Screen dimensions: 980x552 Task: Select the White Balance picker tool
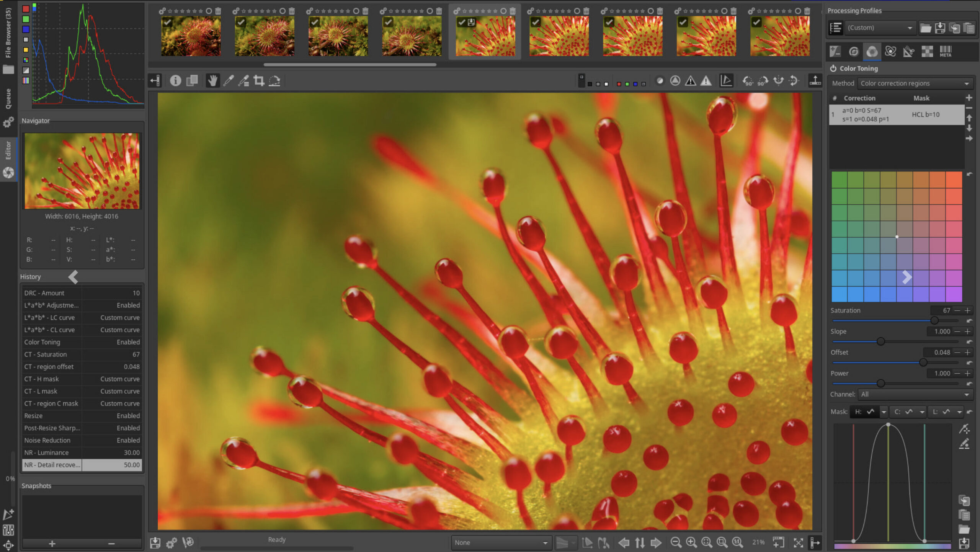tap(229, 80)
